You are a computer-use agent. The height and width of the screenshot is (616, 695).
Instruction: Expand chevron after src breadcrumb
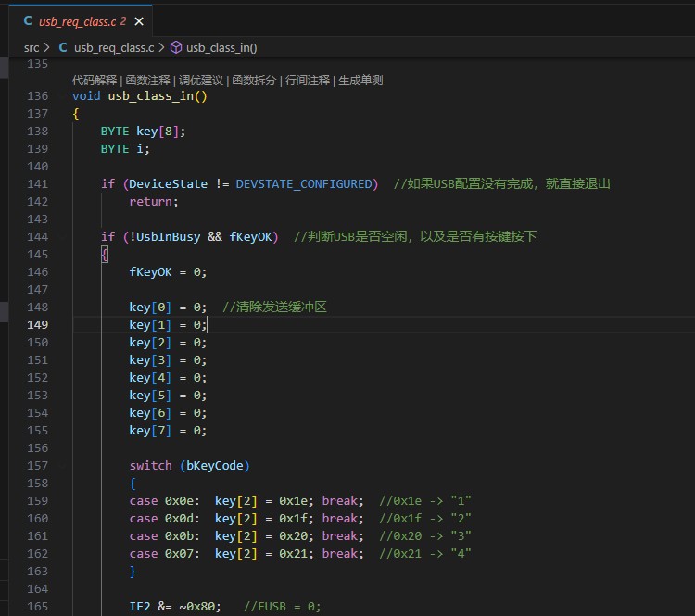tap(47, 47)
